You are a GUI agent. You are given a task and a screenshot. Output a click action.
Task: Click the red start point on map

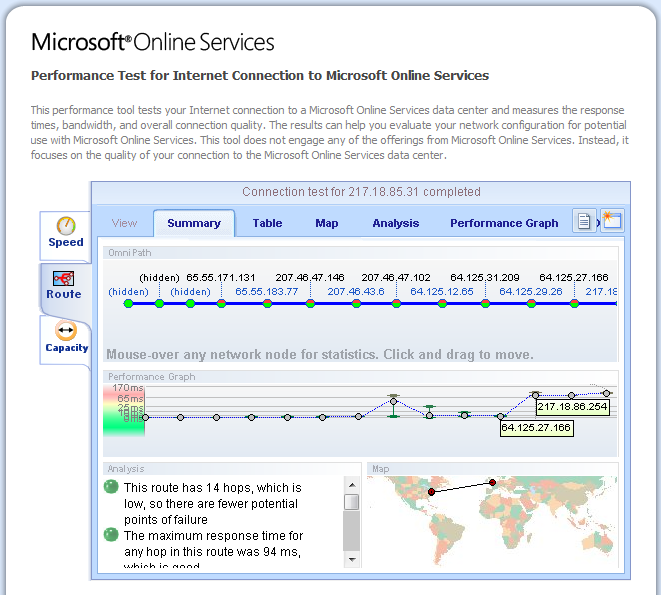pyautogui.click(x=432, y=492)
